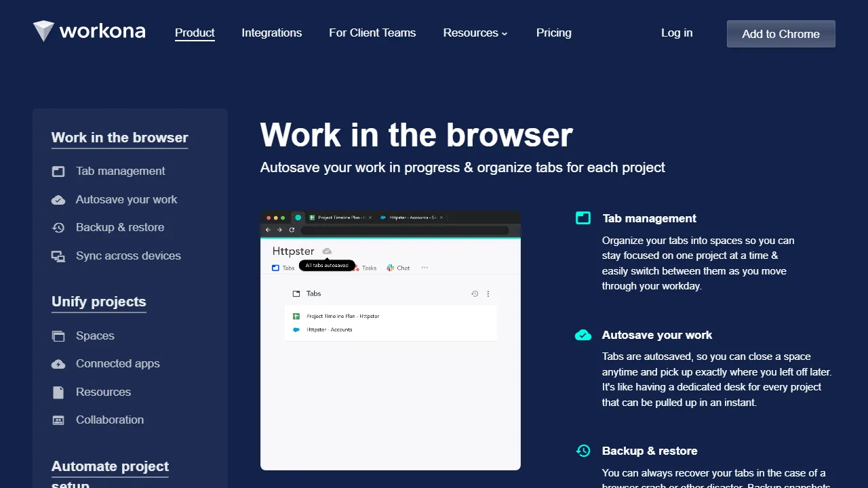This screenshot has height=488, width=868.
Task: Select Sync across devices text in sidebar
Action: [x=129, y=256]
